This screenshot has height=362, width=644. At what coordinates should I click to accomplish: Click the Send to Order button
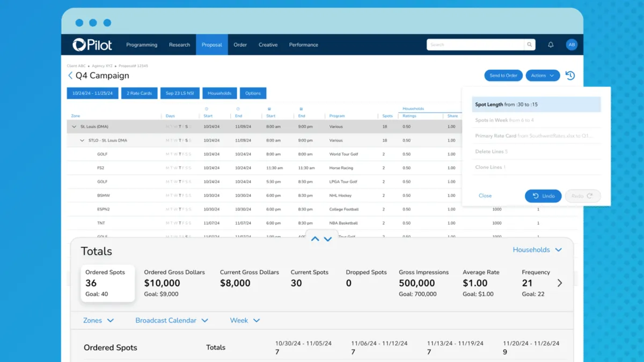503,75
